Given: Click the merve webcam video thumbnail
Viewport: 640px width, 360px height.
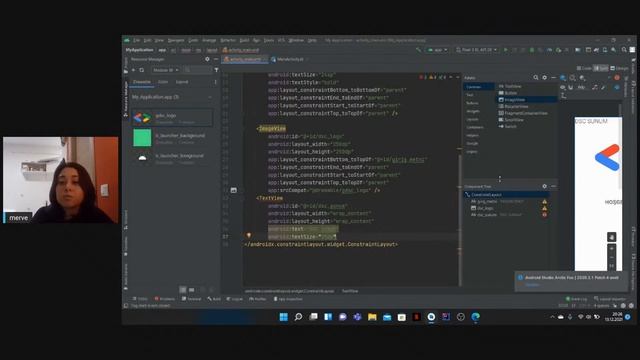Looking at the screenshot, I should coord(60,180).
